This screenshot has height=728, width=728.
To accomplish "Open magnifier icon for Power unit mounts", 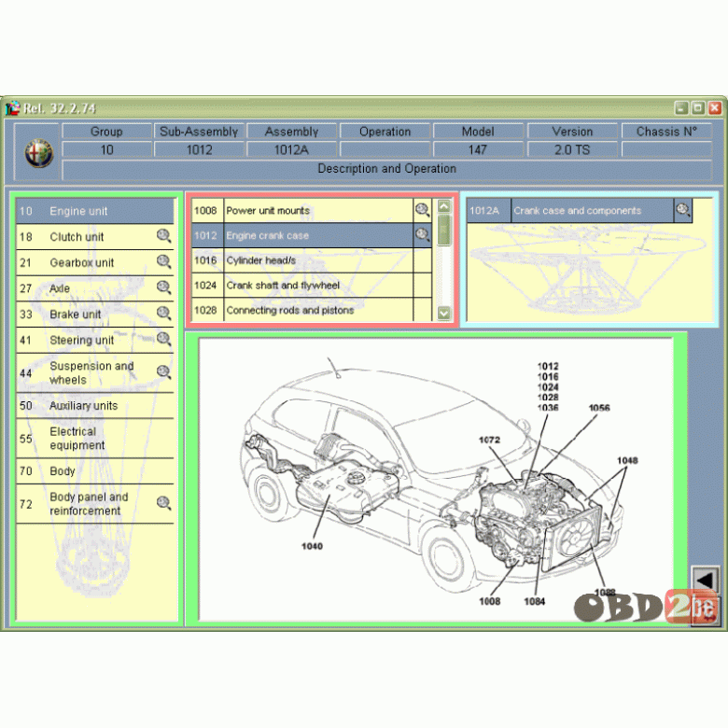I will [422, 210].
